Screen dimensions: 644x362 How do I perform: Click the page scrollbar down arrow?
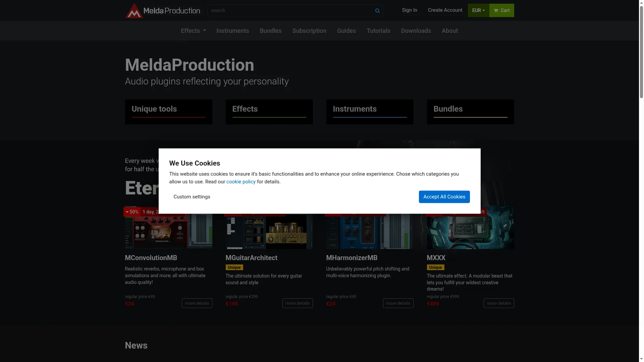point(641,359)
